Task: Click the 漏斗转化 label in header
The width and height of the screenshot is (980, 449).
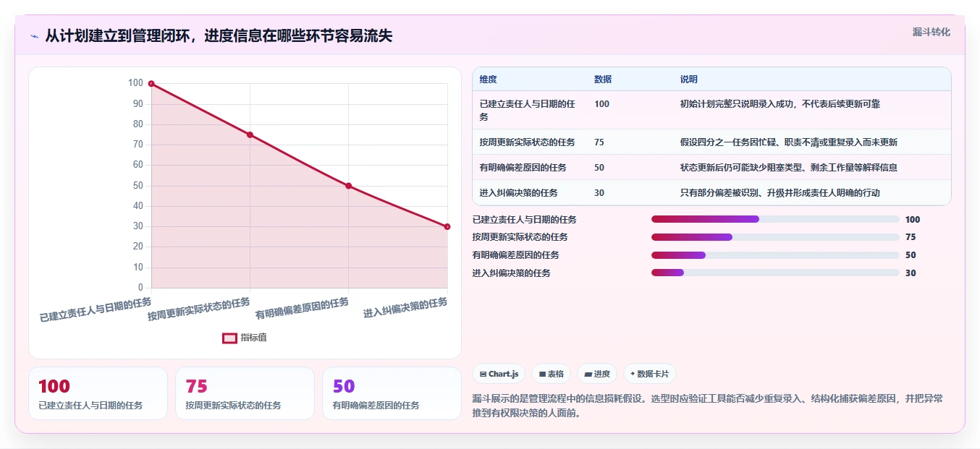Action: click(x=931, y=33)
